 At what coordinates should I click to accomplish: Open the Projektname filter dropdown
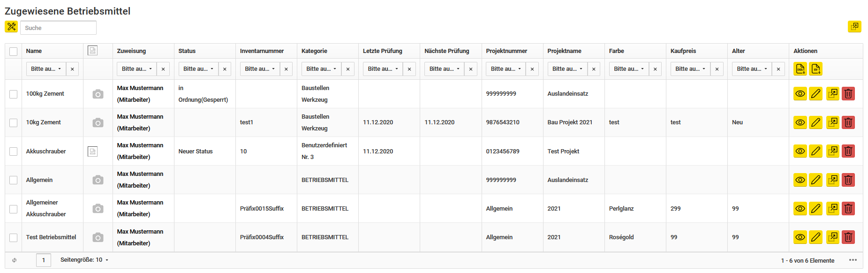[567, 69]
